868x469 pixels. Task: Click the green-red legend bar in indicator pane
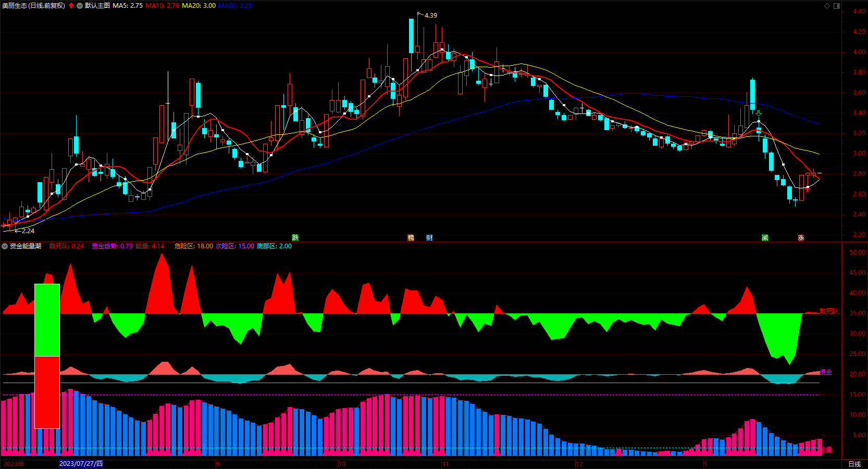coord(47,356)
